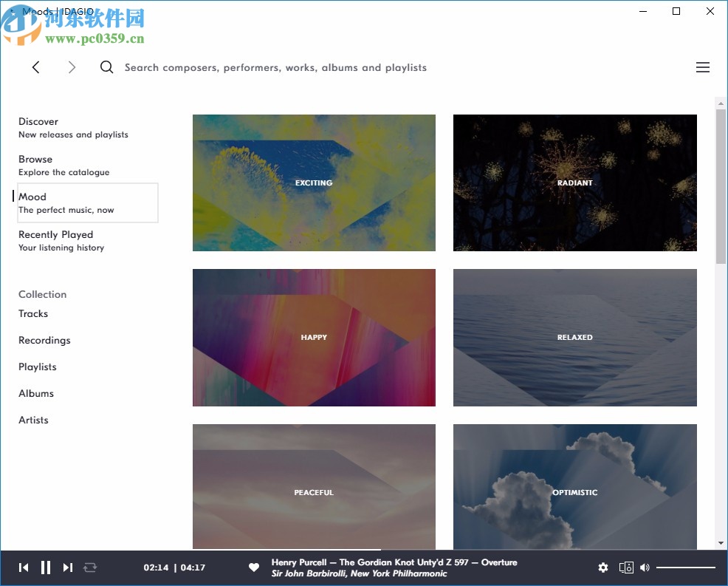The width and height of the screenshot is (728, 586).
Task: Select the RELAXED mood thumbnail
Action: pos(574,338)
